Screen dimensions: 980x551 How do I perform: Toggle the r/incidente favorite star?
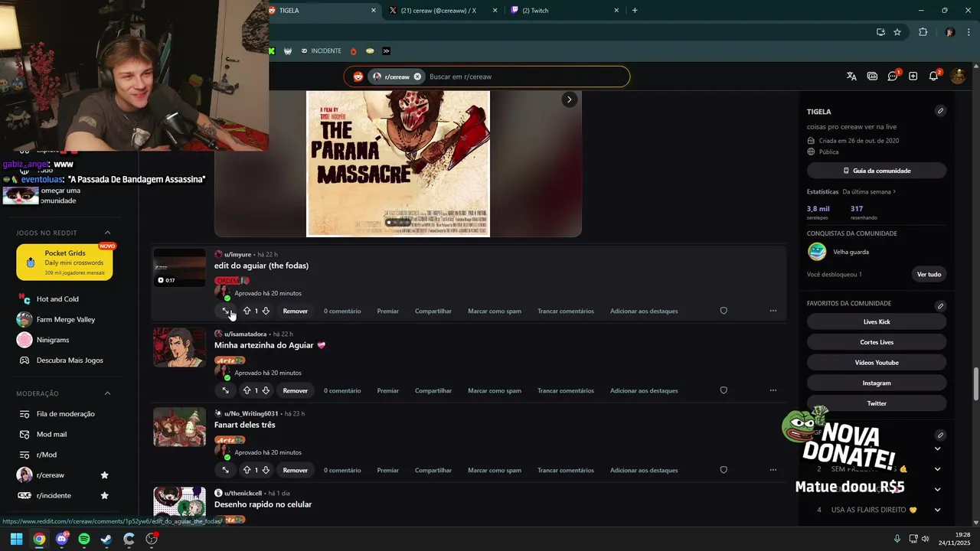click(x=105, y=495)
